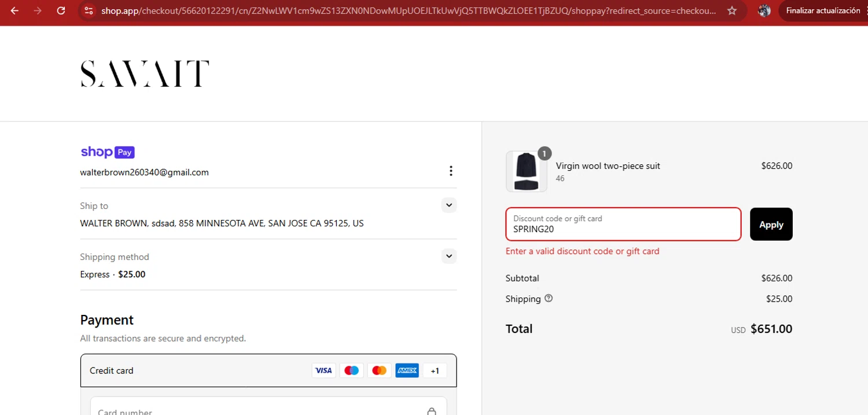Screen dimensions: 868x415
Task: Open the browser profile avatar
Action: pos(764,11)
